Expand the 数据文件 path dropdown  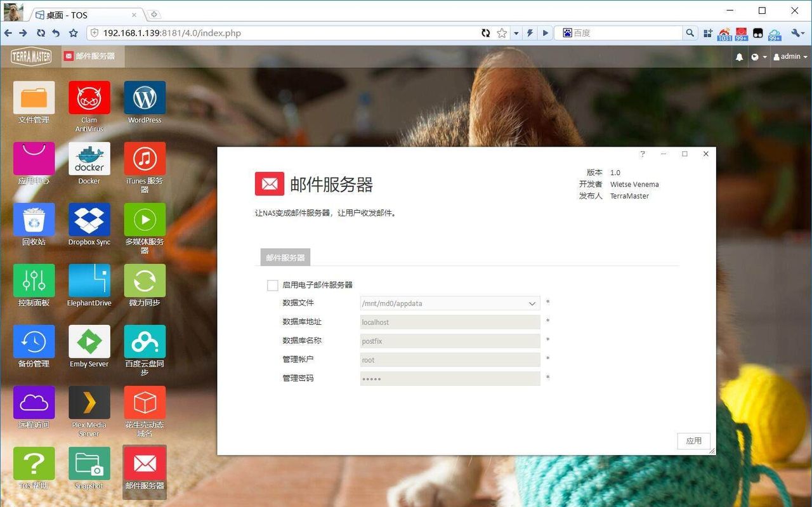(532, 303)
